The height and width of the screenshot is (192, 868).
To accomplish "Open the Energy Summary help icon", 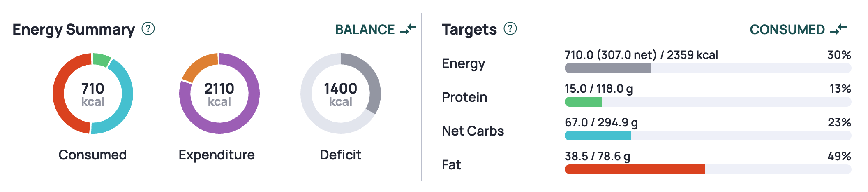I will [148, 29].
